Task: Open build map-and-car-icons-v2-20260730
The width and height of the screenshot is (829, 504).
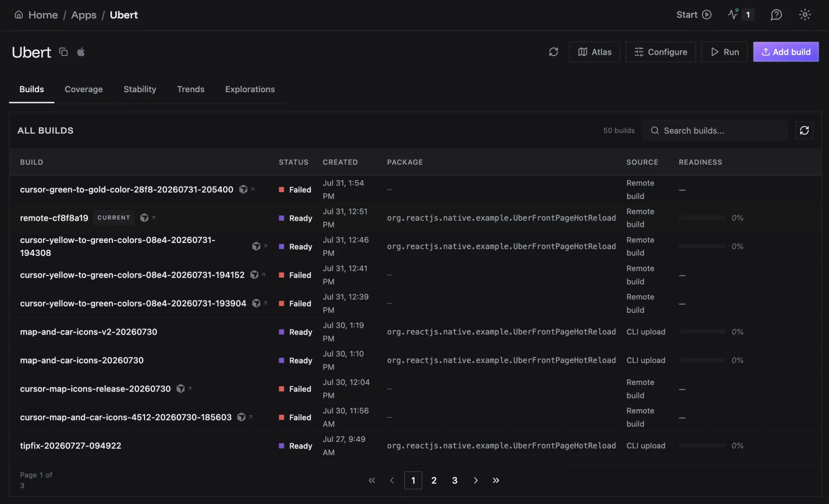Action: click(x=89, y=332)
